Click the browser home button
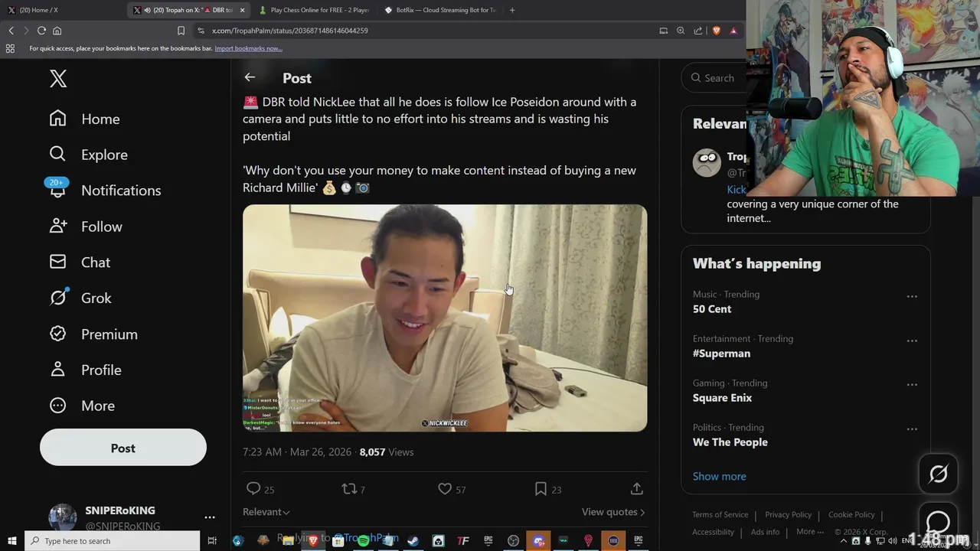980x551 pixels. [57, 31]
